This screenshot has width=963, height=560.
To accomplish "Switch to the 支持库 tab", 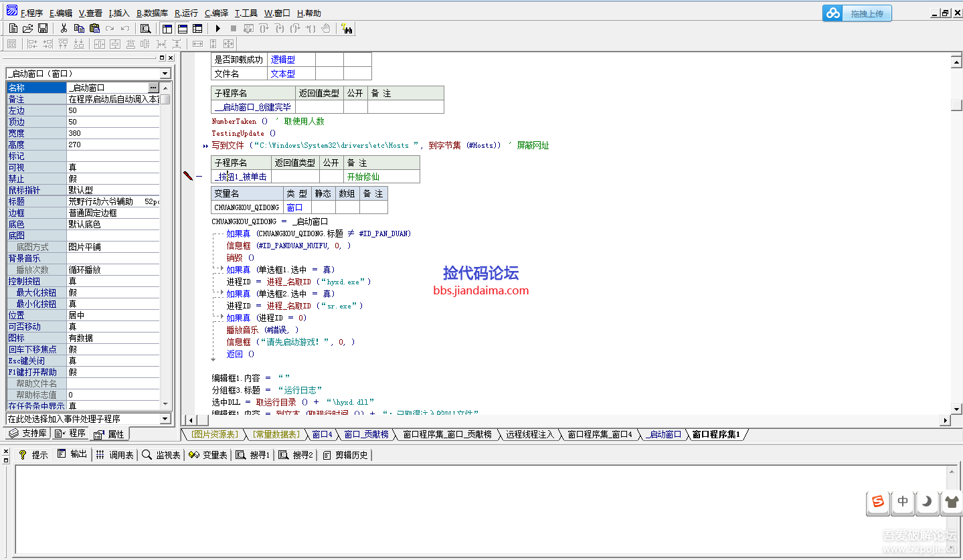I will [27, 434].
